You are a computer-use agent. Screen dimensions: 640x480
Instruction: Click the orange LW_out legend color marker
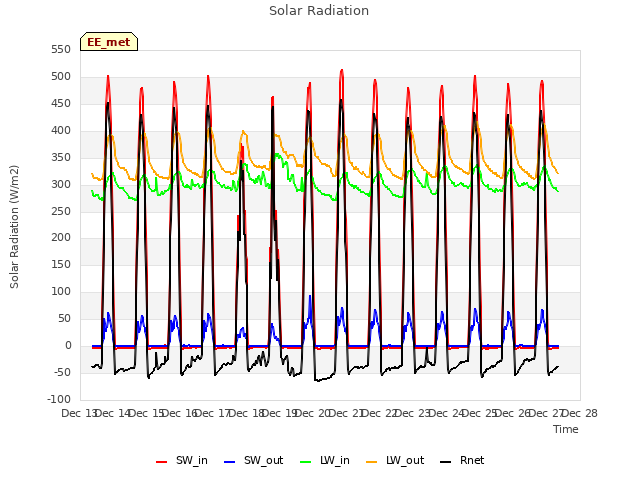point(372,462)
